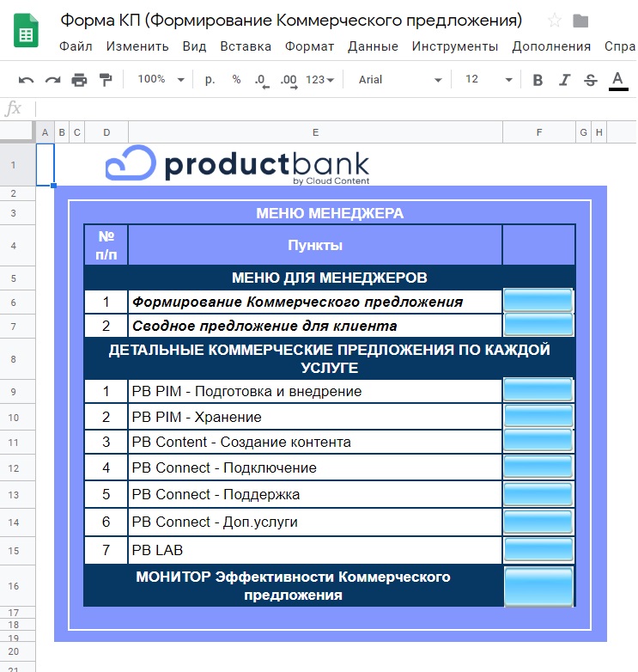The width and height of the screenshot is (638, 672).
Task: Print the spreadsheet with printer icon
Action: coord(79,80)
